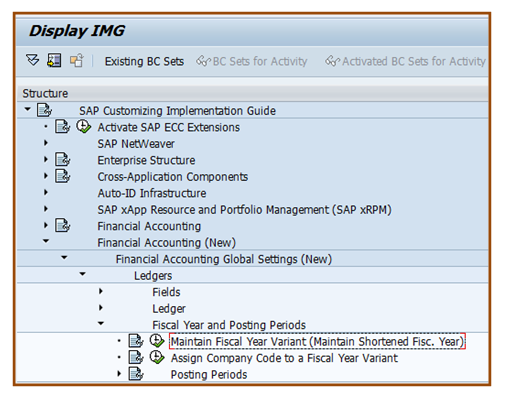This screenshot has width=508, height=397.
Task: Collapse the Financial Accounting (New) node
Action: coord(46,241)
